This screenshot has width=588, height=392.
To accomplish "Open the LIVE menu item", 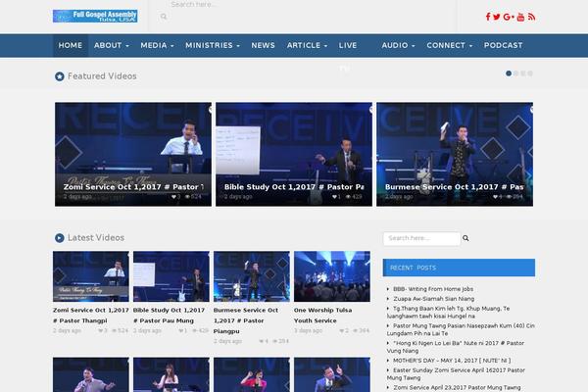I will [x=348, y=45].
